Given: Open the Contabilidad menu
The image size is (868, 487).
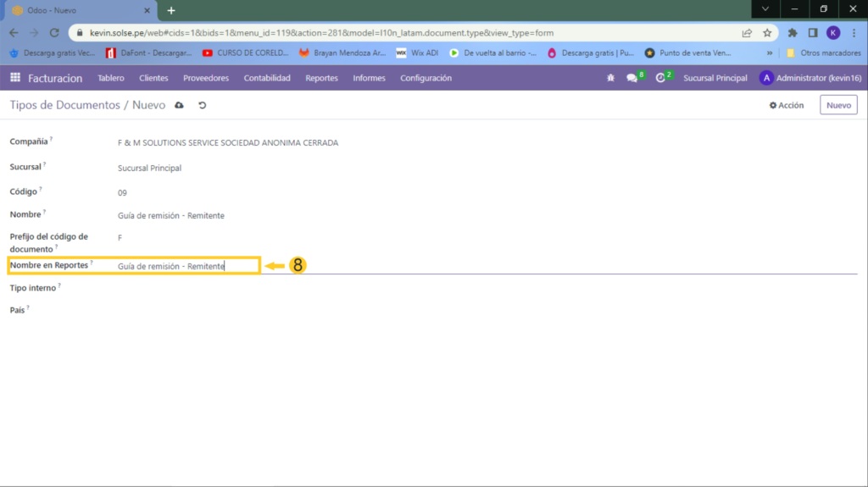Looking at the screenshot, I should point(267,78).
